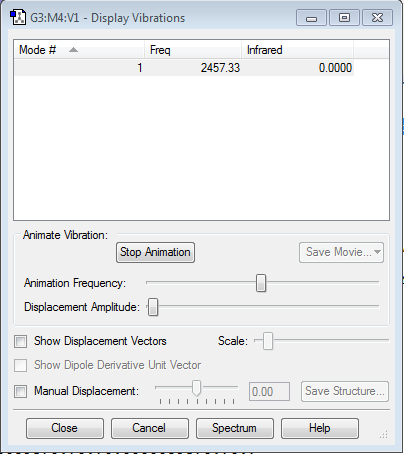
Task: Toggle the Manual Displacement checkbox
Action: 20,391
